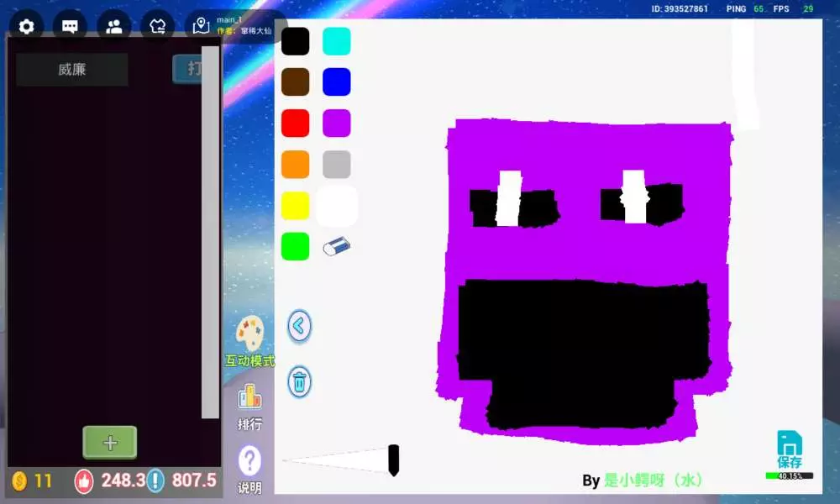Pick the orange color swatch

(295, 165)
